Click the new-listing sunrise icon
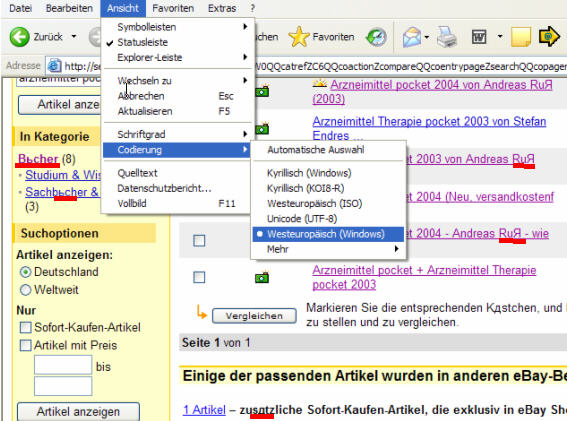 point(320,83)
